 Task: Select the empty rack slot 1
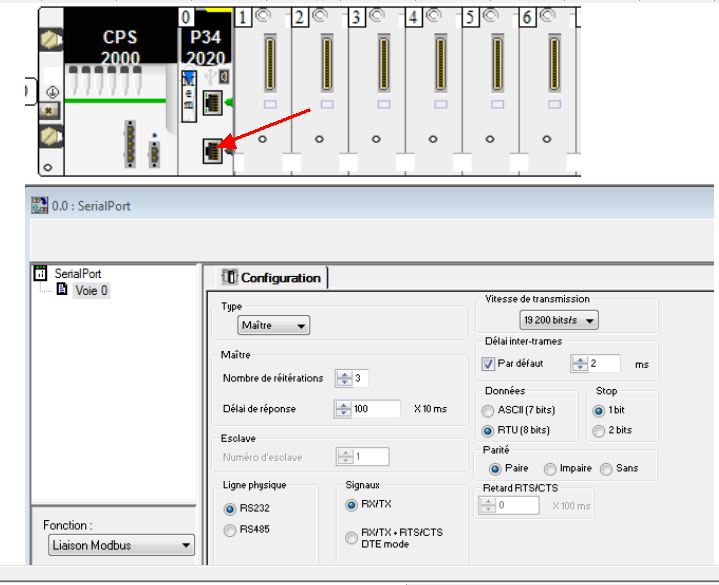[260, 90]
